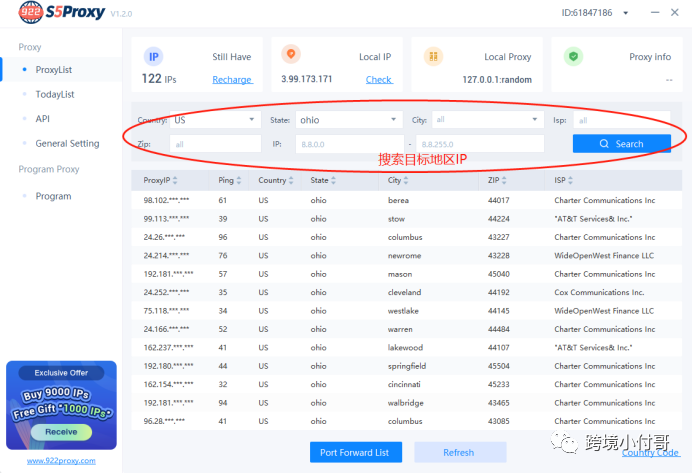This screenshot has width=692, height=474.
Task: Open the account ID dropdown arrow
Action: click(625, 13)
